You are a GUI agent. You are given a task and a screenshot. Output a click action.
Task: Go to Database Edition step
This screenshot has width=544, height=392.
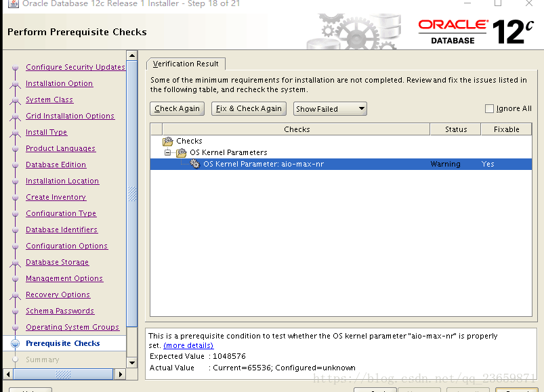click(56, 165)
